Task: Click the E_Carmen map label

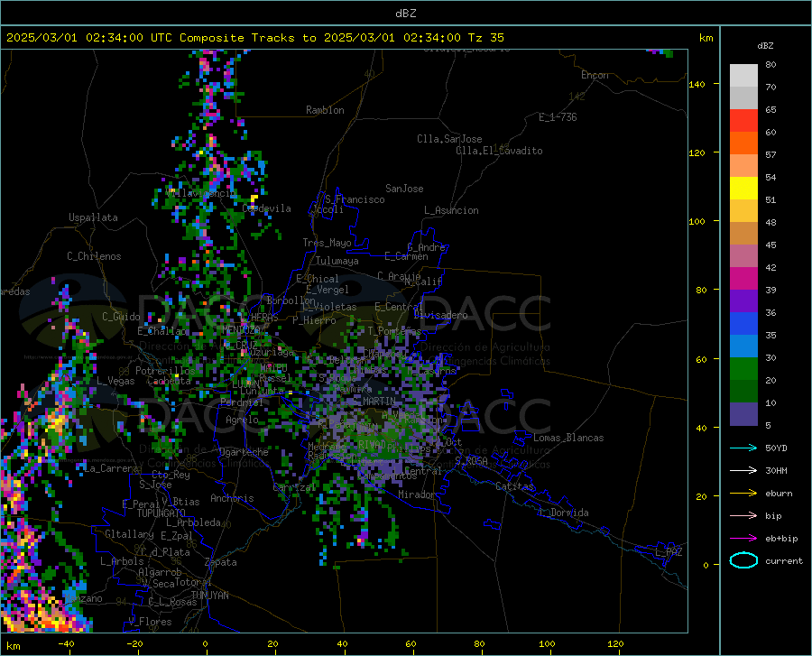Action: point(406,255)
